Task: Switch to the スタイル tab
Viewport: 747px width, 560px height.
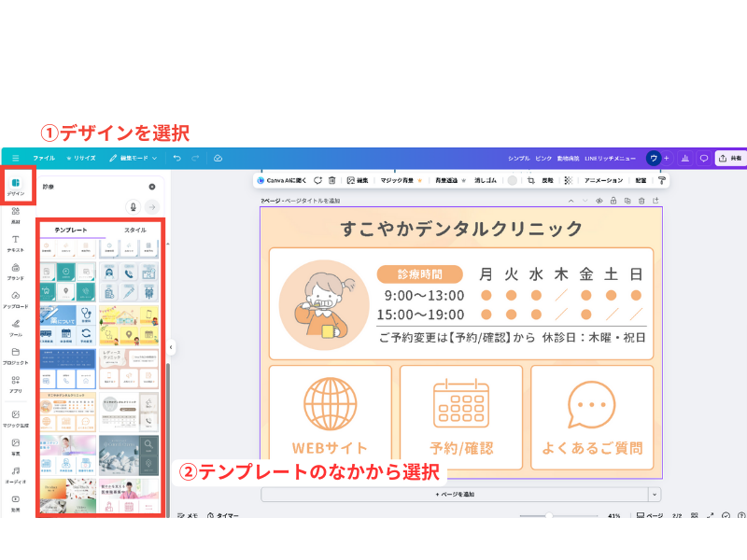Action: coord(134,230)
